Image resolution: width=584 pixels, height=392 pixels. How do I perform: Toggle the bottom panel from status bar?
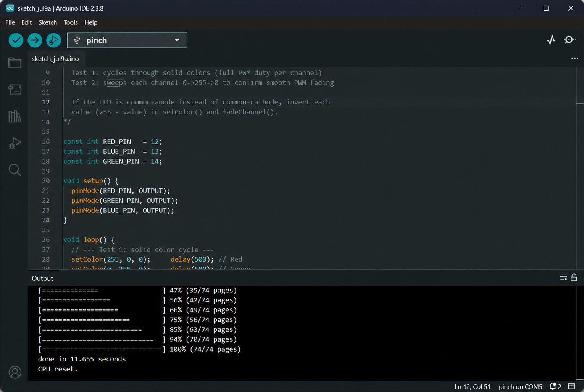point(572,386)
